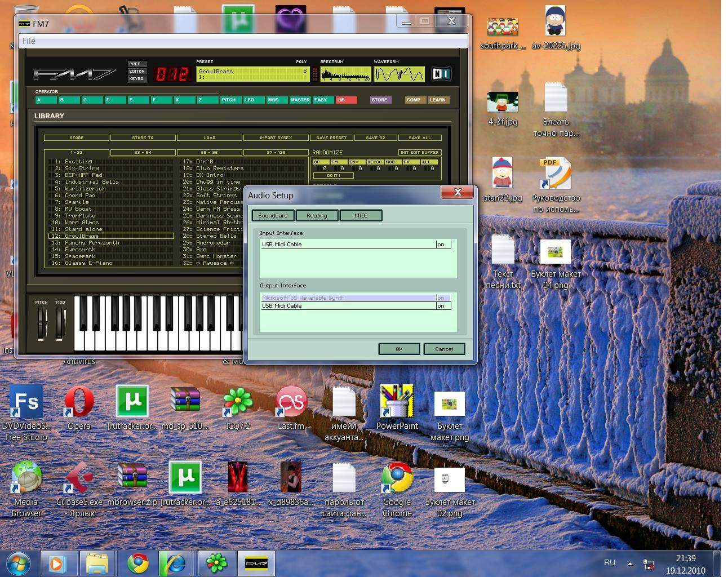Open the Opera browser desktop shortcut
Image resolution: width=728 pixels, height=577 pixels.
tap(79, 407)
